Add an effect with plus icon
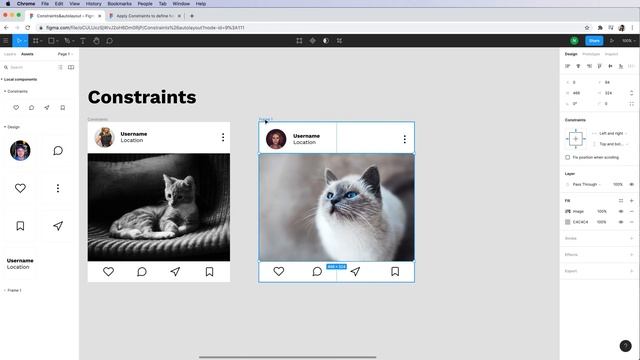640x360 pixels. (x=631, y=255)
